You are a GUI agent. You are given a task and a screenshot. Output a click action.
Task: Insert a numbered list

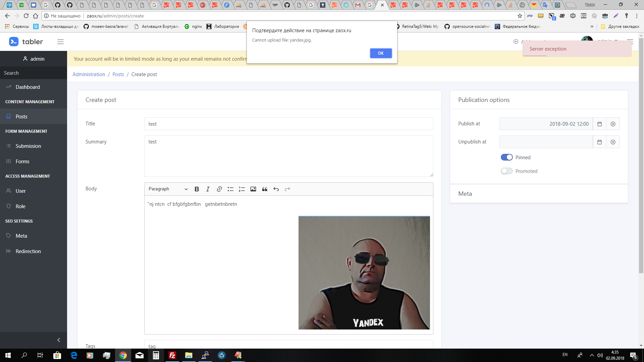(242, 189)
